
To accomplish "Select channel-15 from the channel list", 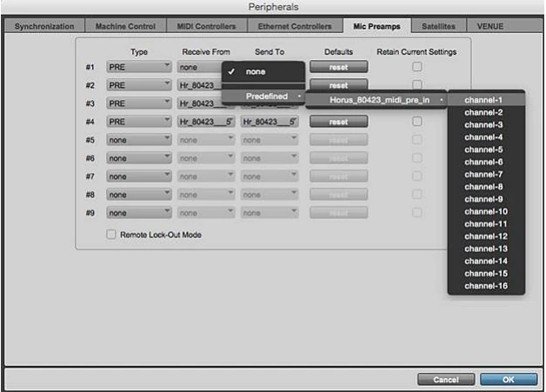I will click(x=486, y=274).
